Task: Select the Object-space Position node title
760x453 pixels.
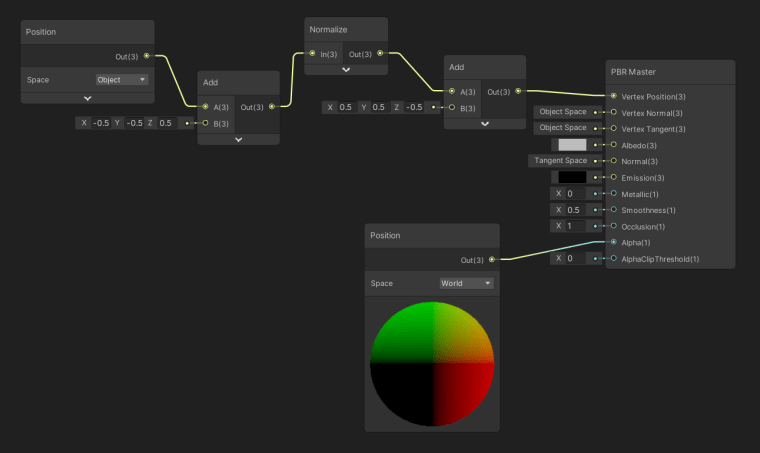Action: (x=41, y=32)
